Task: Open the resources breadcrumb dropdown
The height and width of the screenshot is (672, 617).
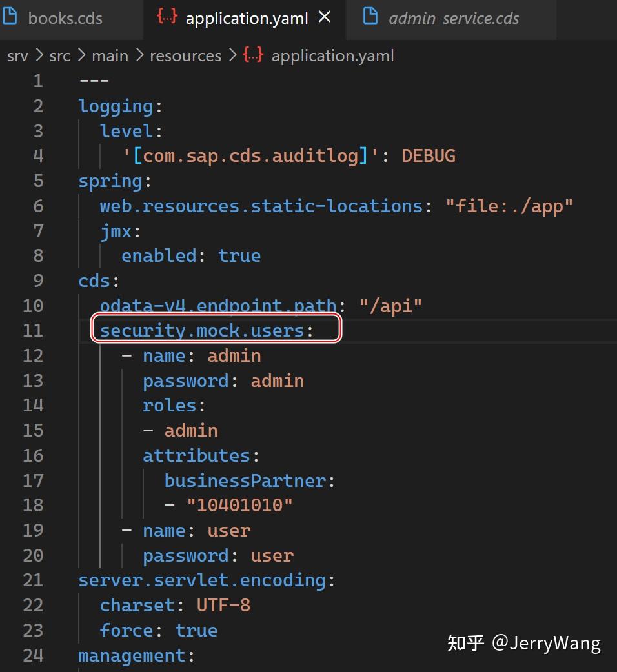Action: pos(185,55)
